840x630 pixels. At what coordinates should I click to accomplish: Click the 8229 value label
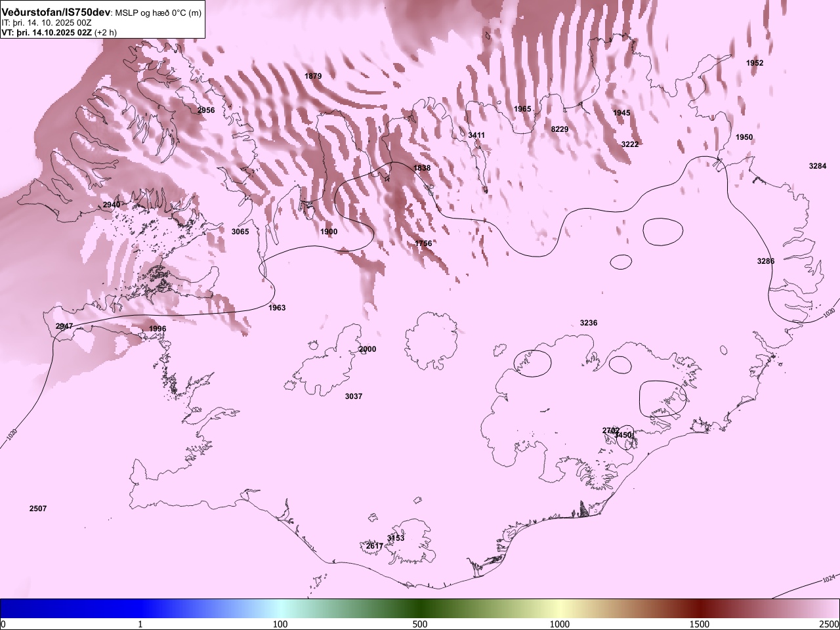pos(560,129)
